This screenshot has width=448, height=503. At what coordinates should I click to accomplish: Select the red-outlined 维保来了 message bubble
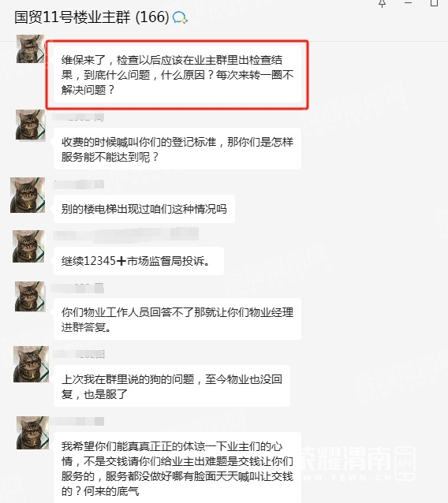pyautogui.click(x=177, y=74)
